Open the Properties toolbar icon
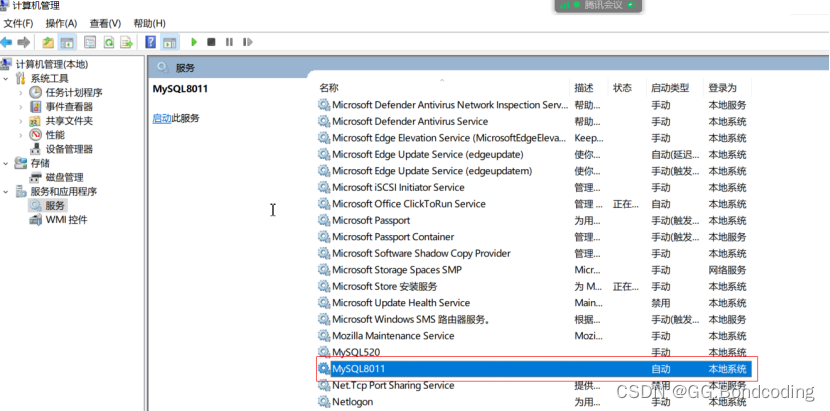 pos(91,42)
